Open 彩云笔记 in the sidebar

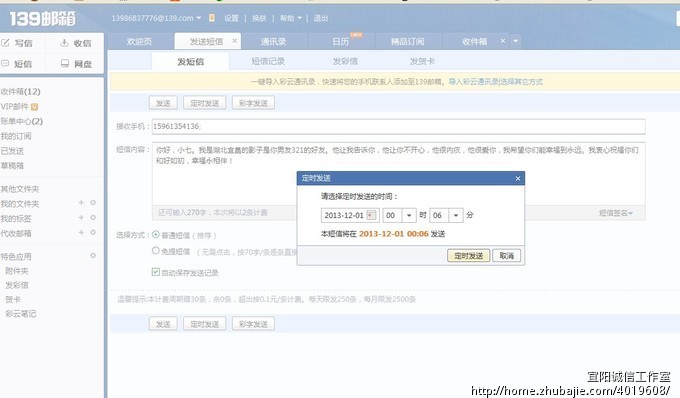click(x=21, y=314)
